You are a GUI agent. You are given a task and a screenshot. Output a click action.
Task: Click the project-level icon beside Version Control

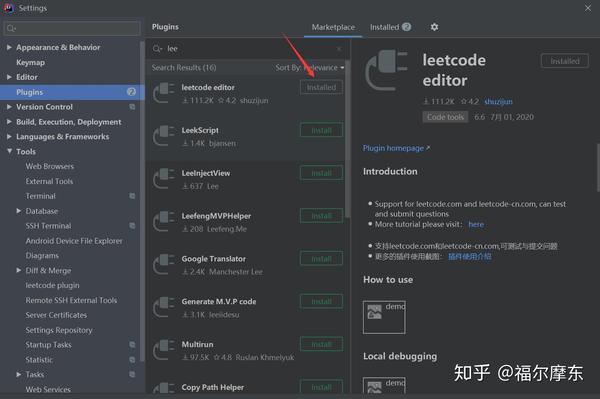click(x=132, y=107)
